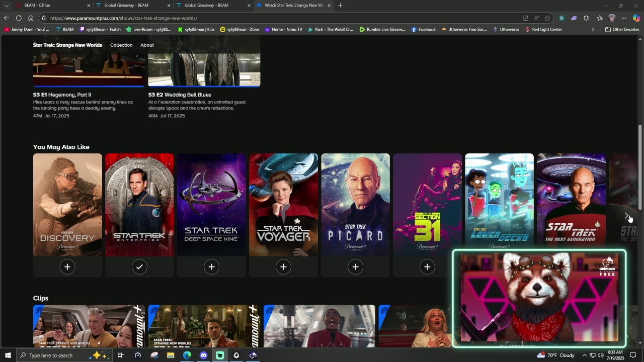Focus the paramountplus.com address bar
The image size is (644, 362).
pos(282,18)
